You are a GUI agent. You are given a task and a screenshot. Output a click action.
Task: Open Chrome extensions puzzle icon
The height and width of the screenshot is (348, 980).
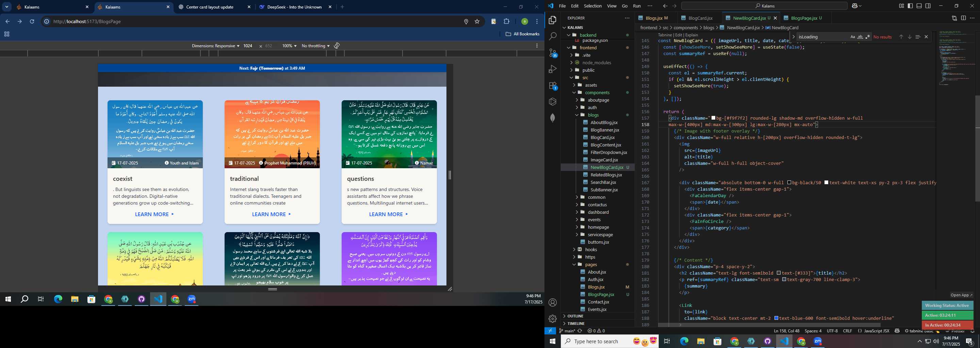pyautogui.click(x=506, y=22)
